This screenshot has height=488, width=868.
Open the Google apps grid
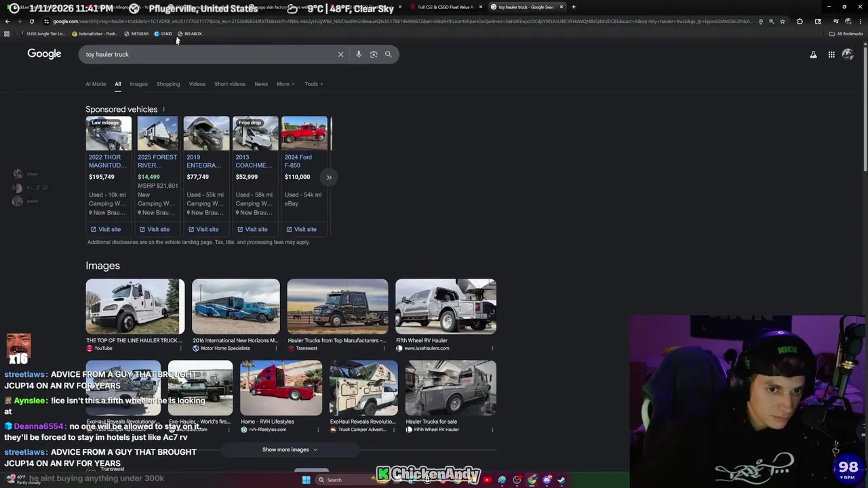[831, 54]
